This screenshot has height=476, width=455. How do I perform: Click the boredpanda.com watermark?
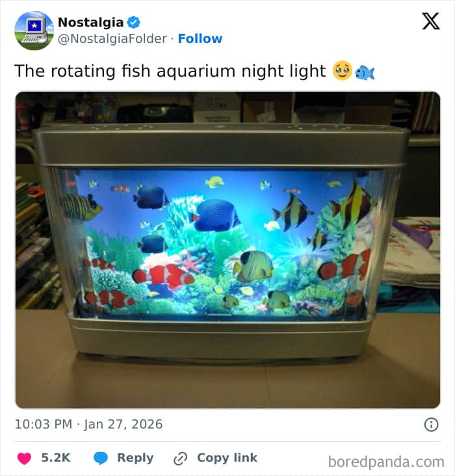(386, 462)
